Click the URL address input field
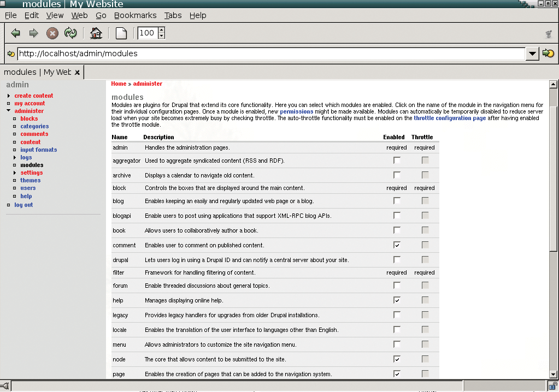The image size is (559, 392). pos(271,54)
